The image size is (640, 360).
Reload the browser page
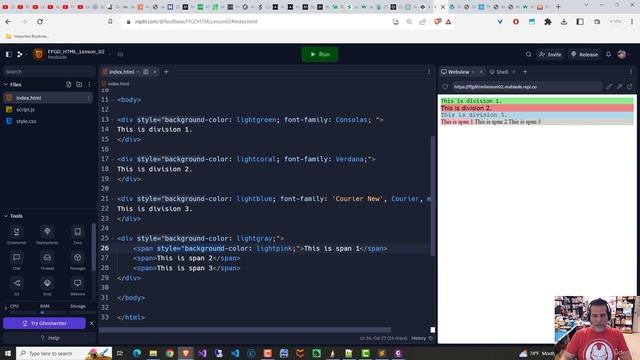40,22
